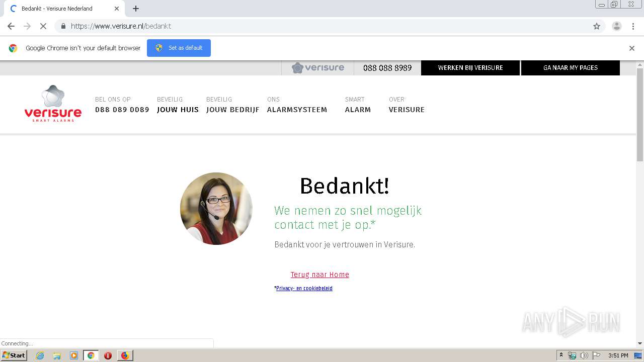Click the scrollbar down arrow

tap(640, 343)
